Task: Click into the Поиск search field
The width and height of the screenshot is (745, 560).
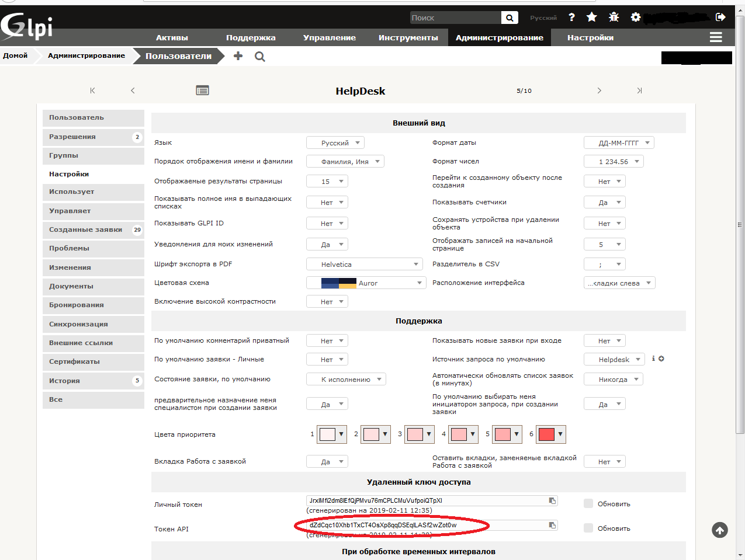Action: pyautogui.click(x=455, y=18)
